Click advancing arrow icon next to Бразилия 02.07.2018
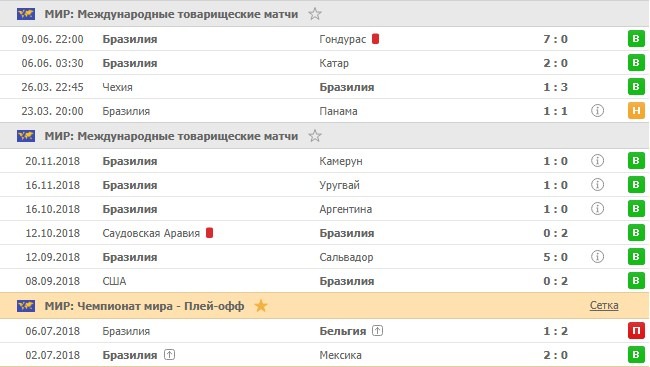Viewport: 650px width, 367px height. [169, 355]
